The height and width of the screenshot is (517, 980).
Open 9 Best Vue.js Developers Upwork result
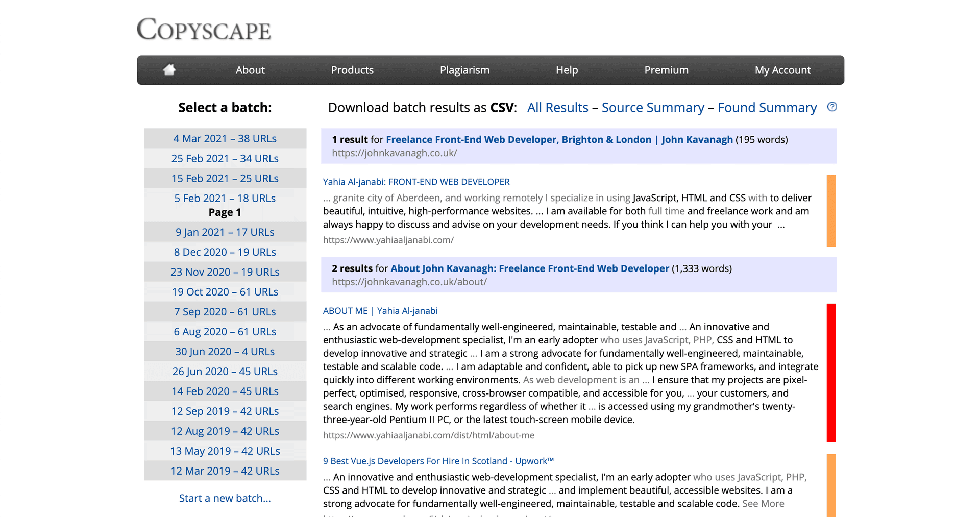pos(438,461)
